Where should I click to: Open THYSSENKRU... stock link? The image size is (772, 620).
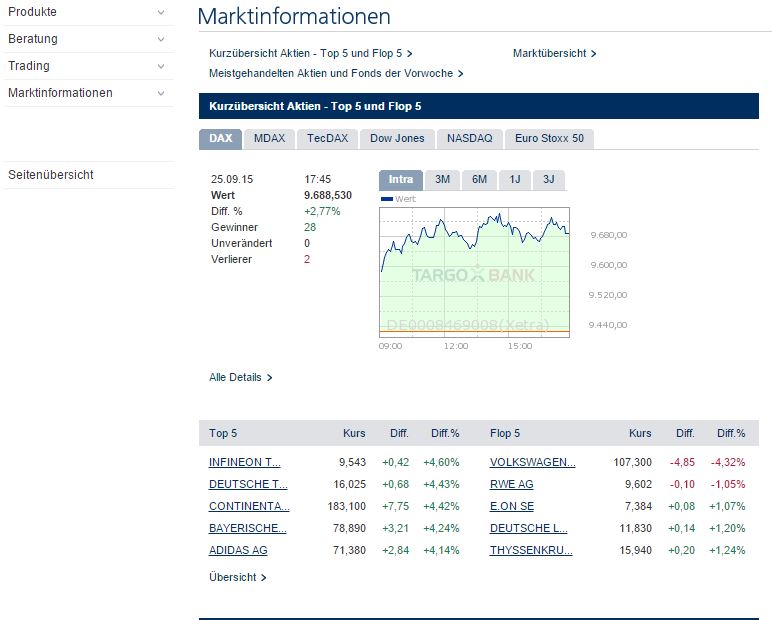pos(531,551)
